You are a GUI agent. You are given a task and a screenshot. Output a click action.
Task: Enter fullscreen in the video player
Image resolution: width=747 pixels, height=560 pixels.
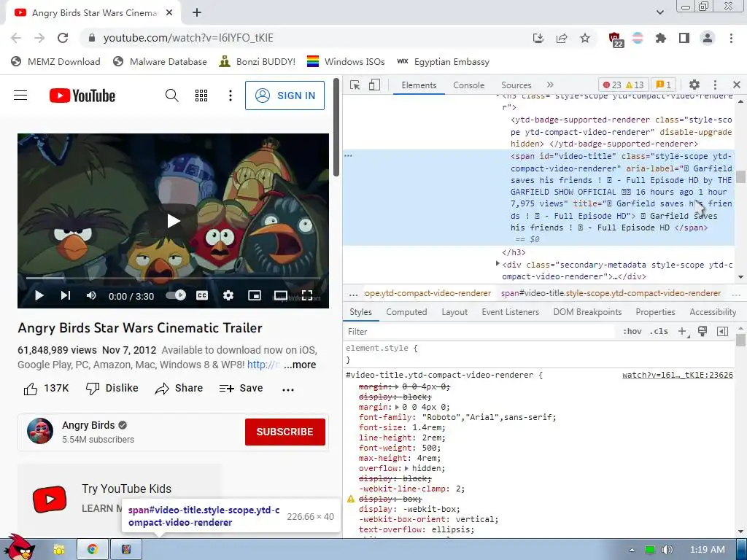[x=307, y=296]
